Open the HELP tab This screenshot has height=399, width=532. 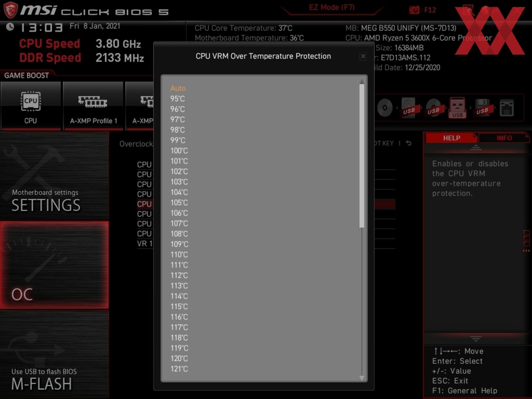point(451,138)
